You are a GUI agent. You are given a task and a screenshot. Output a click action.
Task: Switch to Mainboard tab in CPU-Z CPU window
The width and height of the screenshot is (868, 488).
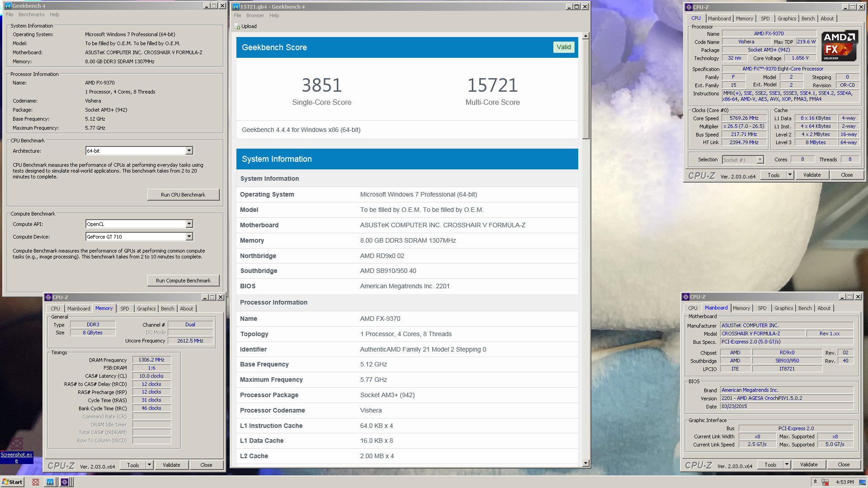719,19
